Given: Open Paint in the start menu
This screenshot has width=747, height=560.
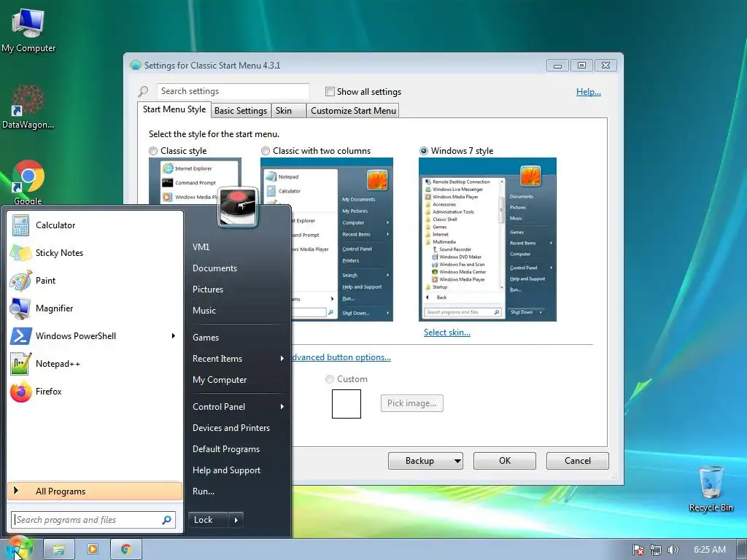Looking at the screenshot, I should tap(95, 281).
